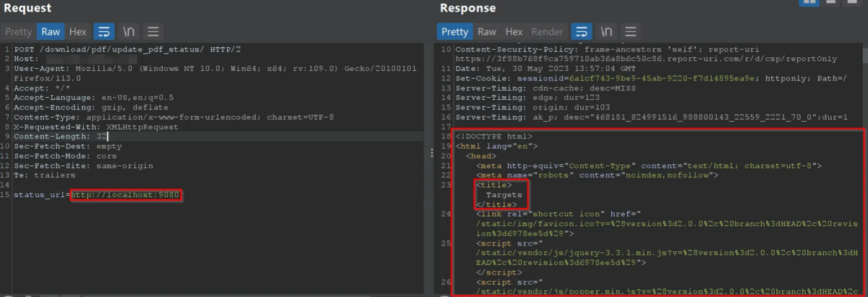
Task: Toggle non-printable characters (\n) in Response panel
Action: (x=606, y=32)
